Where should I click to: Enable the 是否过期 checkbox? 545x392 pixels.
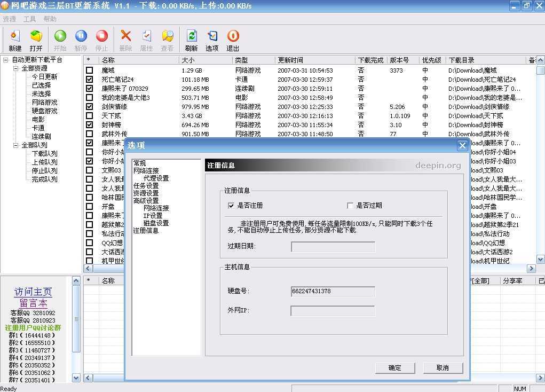(350, 206)
